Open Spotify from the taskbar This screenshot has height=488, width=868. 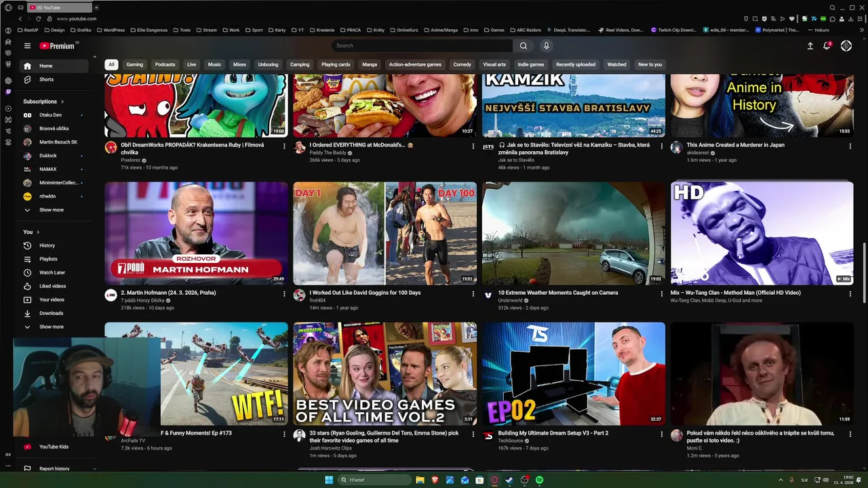(539, 480)
